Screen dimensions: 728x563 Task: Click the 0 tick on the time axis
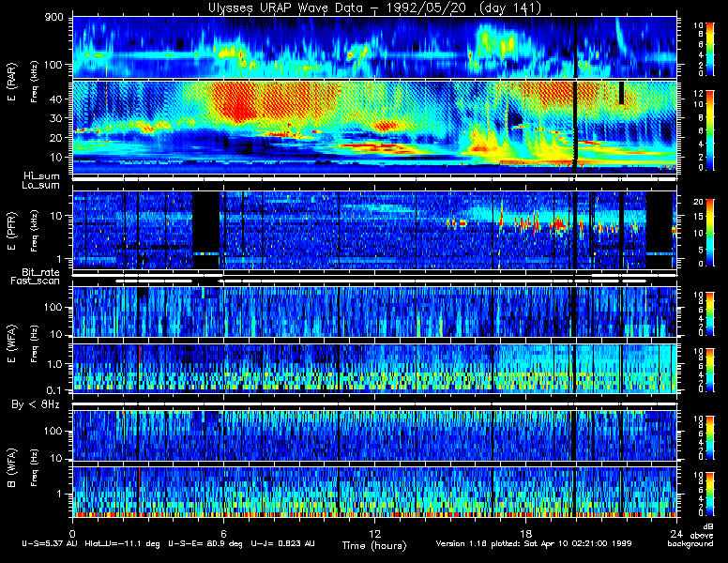72,534
